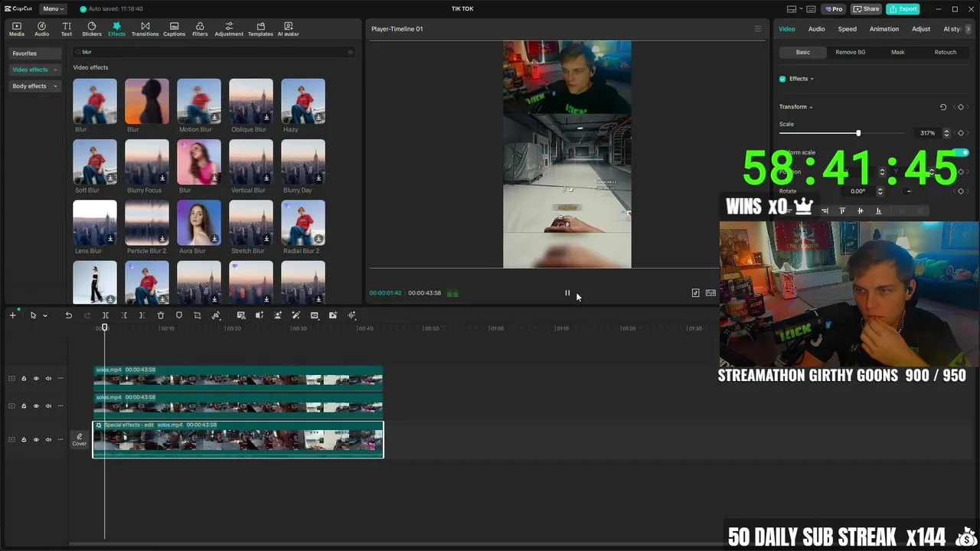Expand the Effects dropdown arrow in the Basic panel
The height and width of the screenshot is (551, 980).
point(812,79)
